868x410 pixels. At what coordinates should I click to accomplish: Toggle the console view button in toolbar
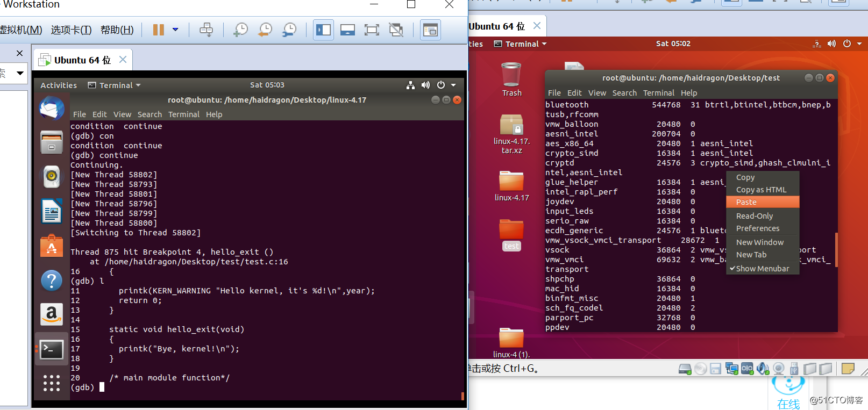(430, 30)
